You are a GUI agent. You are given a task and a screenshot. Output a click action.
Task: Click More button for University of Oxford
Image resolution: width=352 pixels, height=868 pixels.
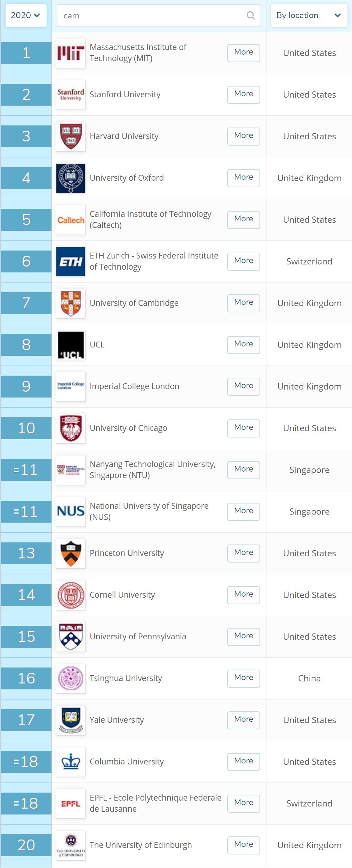click(x=243, y=178)
